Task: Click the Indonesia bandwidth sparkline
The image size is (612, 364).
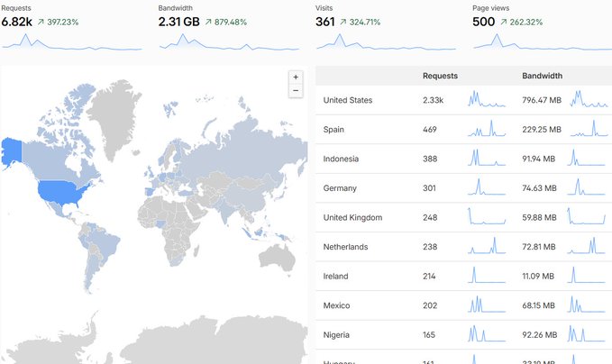Action: click(586, 158)
